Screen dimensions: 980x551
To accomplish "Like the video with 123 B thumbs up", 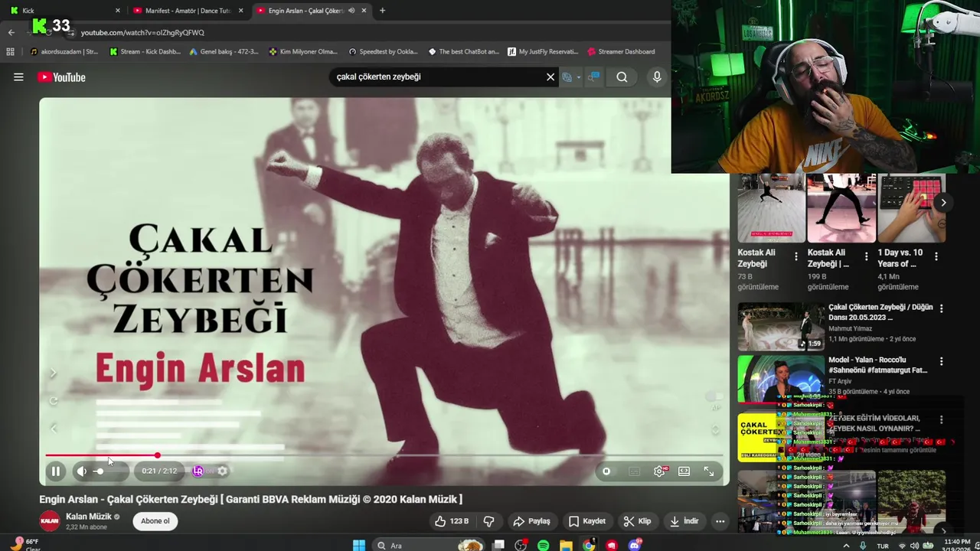I will pos(452,521).
